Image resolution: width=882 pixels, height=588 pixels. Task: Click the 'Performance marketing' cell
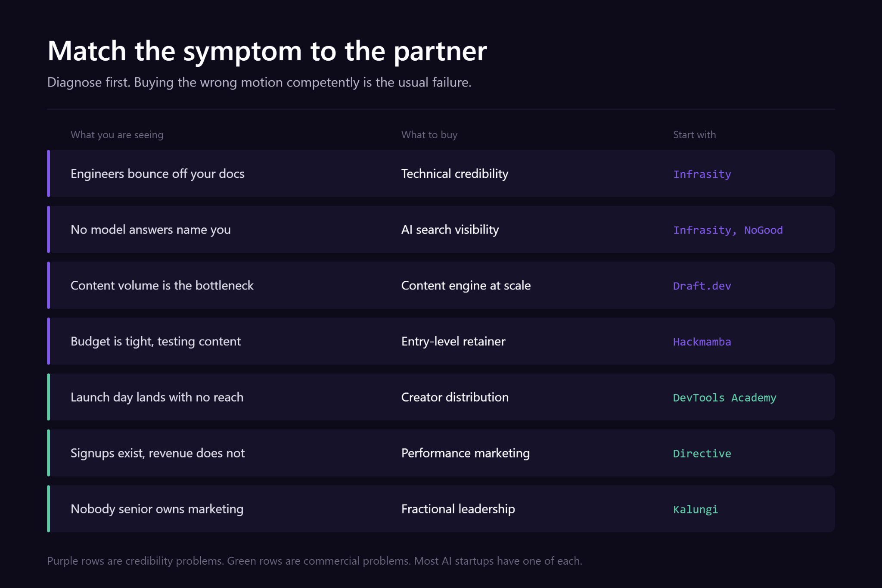[x=466, y=453]
